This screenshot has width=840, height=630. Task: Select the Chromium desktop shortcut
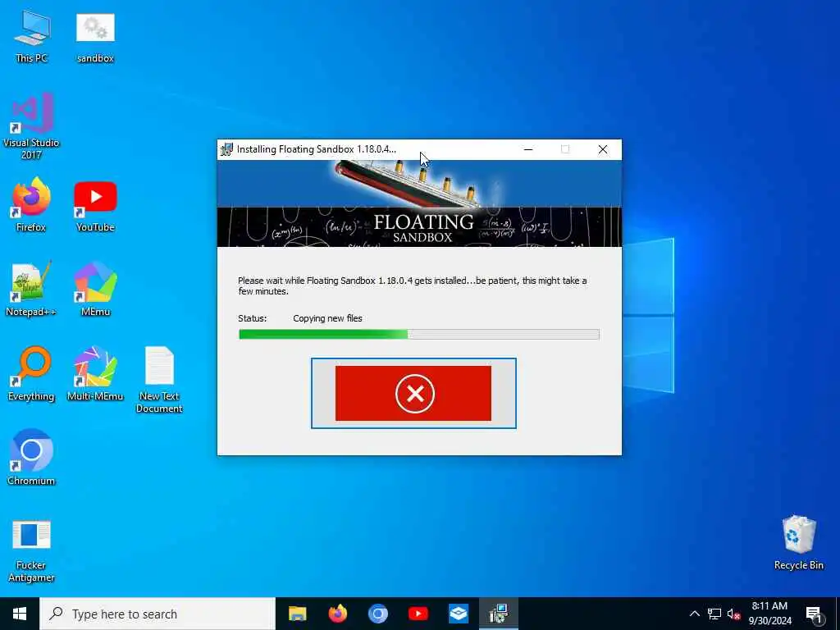pyautogui.click(x=31, y=458)
